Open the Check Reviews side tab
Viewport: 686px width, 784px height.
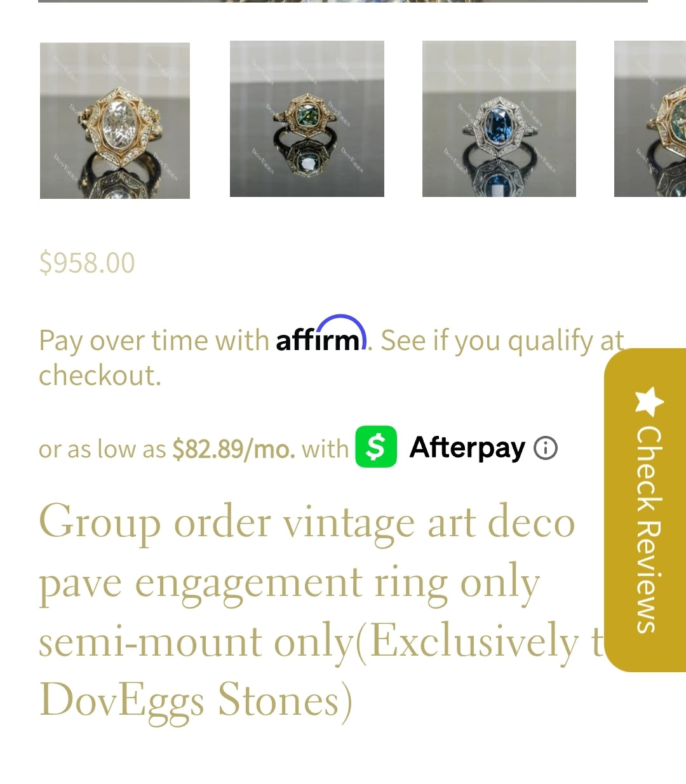pos(645,510)
